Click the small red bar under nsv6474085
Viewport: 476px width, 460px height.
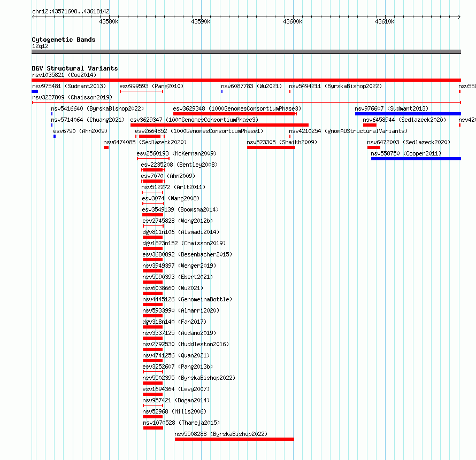click(x=106, y=147)
